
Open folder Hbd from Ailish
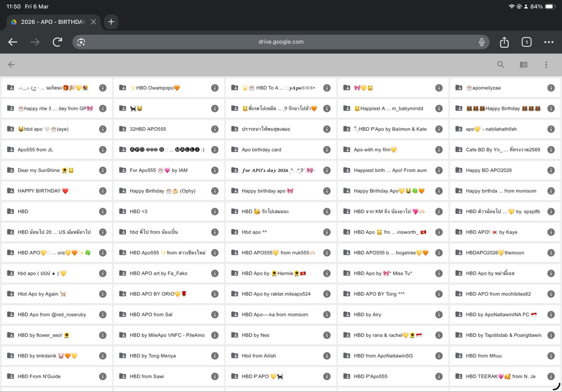281,356
